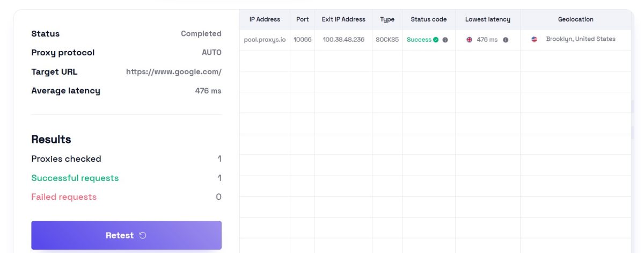Sort by IP Address column header
The height and width of the screenshot is (253, 644).
click(x=265, y=19)
